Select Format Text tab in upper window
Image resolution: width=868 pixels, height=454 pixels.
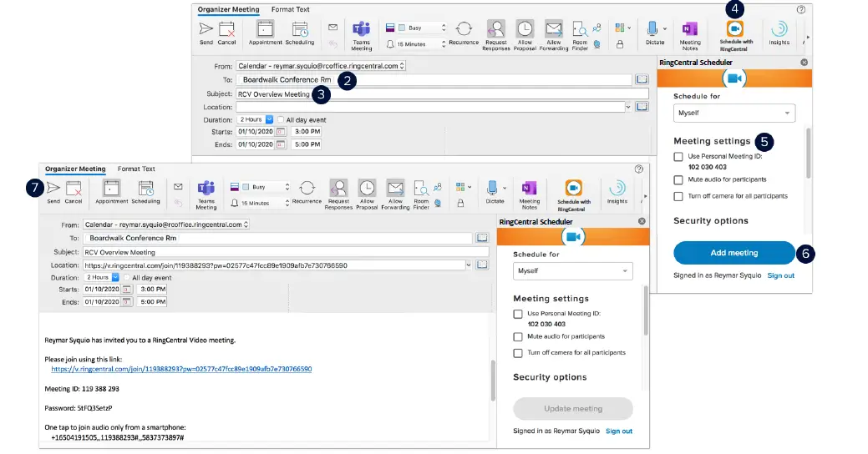[290, 9]
